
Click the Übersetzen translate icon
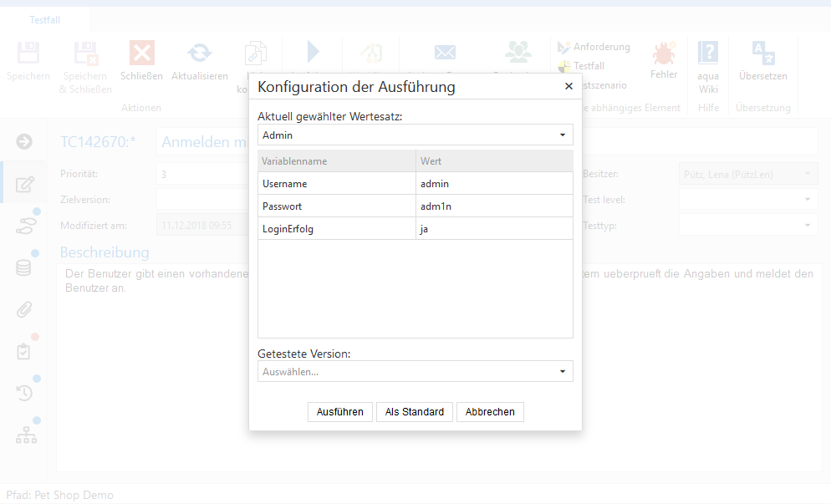pos(762,53)
